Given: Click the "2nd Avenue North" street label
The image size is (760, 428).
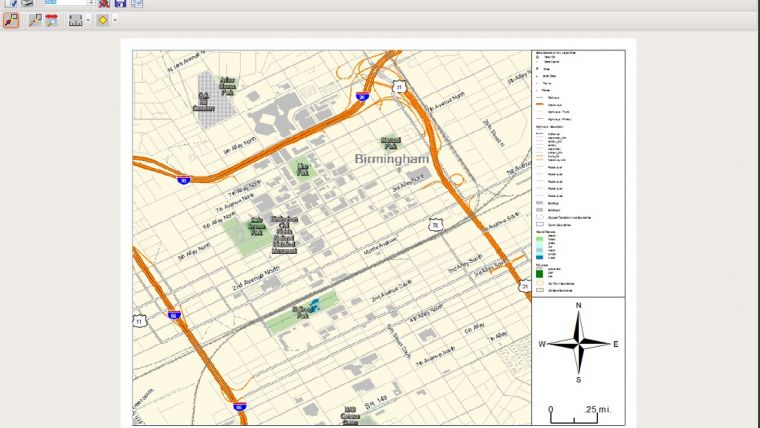Looking at the screenshot, I should point(256,278).
